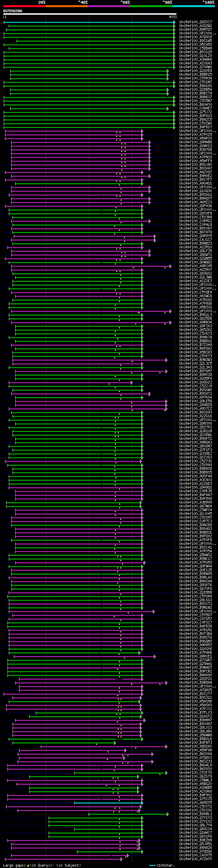Click the hit label UniRef100_B8BP15

pos(196,75)
